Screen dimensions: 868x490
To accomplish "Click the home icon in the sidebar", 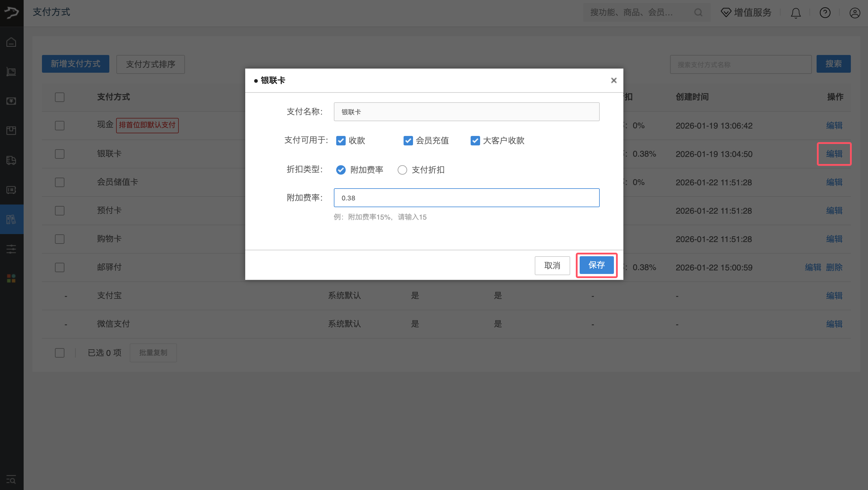I will click(12, 43).
